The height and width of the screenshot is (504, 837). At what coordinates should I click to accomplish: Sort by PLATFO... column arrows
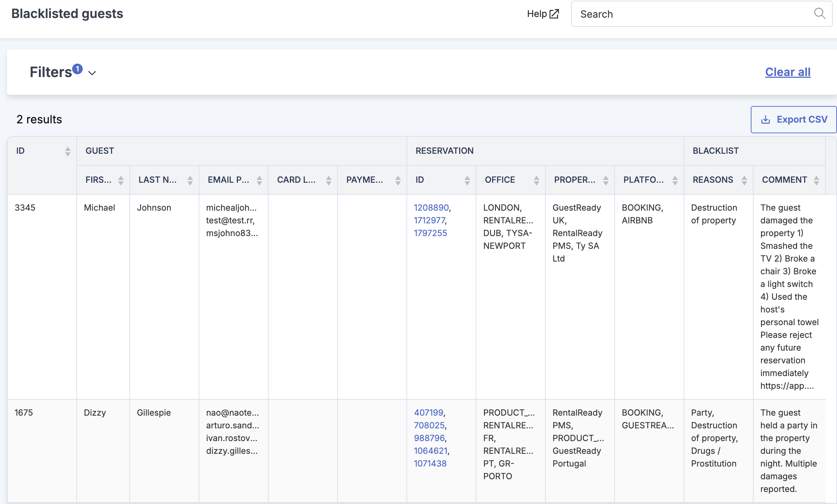tap(675, 180)
